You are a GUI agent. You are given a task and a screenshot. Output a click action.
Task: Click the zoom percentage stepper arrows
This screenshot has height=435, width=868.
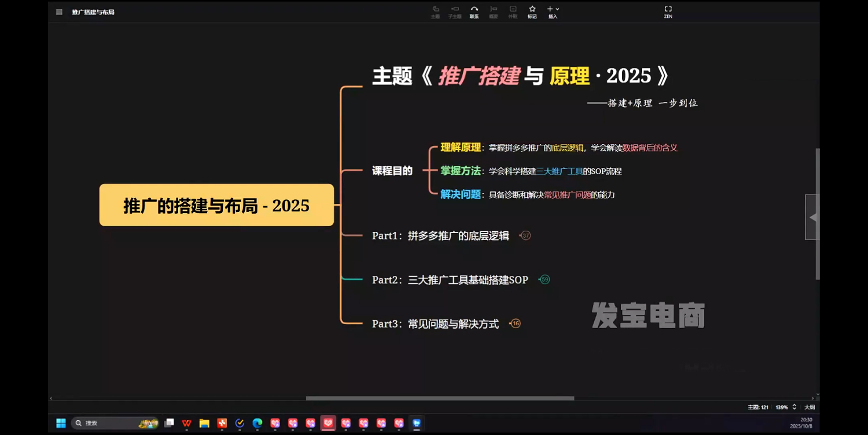coord(794,407)
